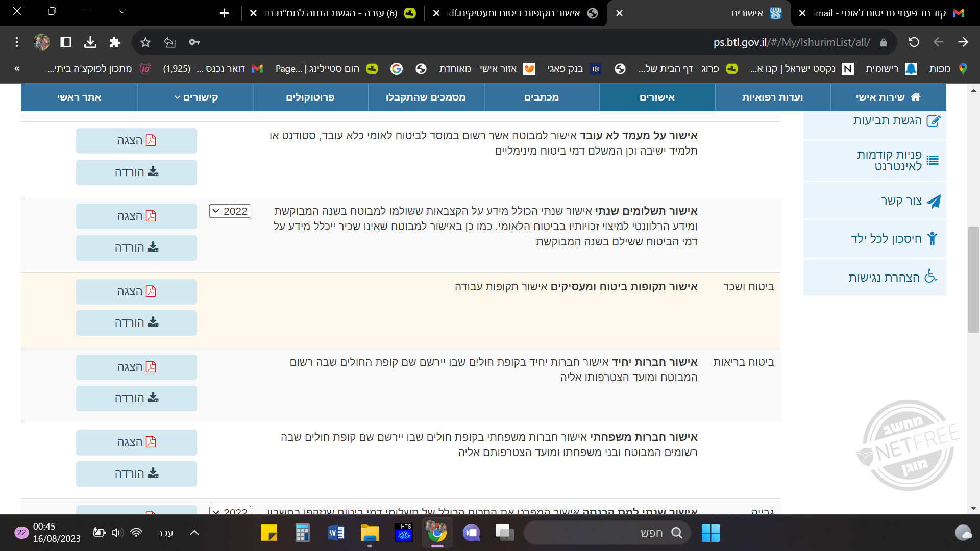This screenshot has height=551, width=980.
Task: Click הורדה for אישור חברות יחיד
Action: tap(136, 398)
